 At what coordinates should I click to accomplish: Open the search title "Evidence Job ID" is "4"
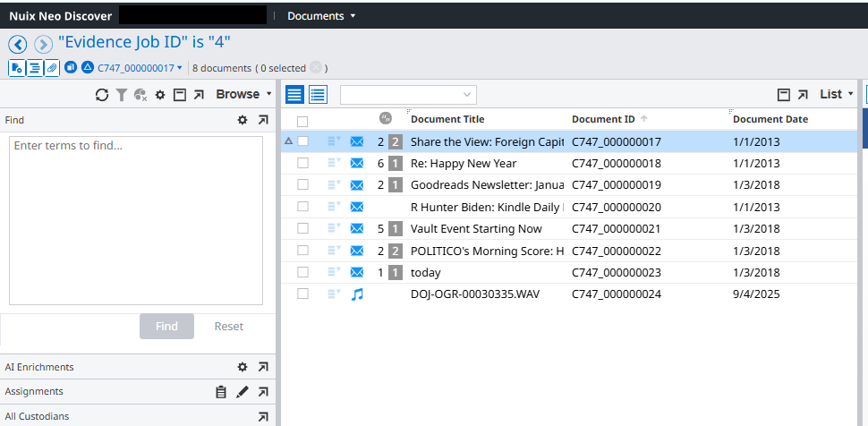pos(144,42)
